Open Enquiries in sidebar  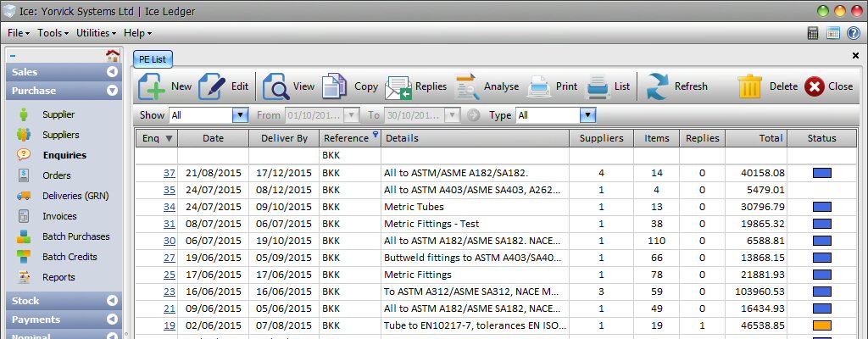[x=64, y=155]
